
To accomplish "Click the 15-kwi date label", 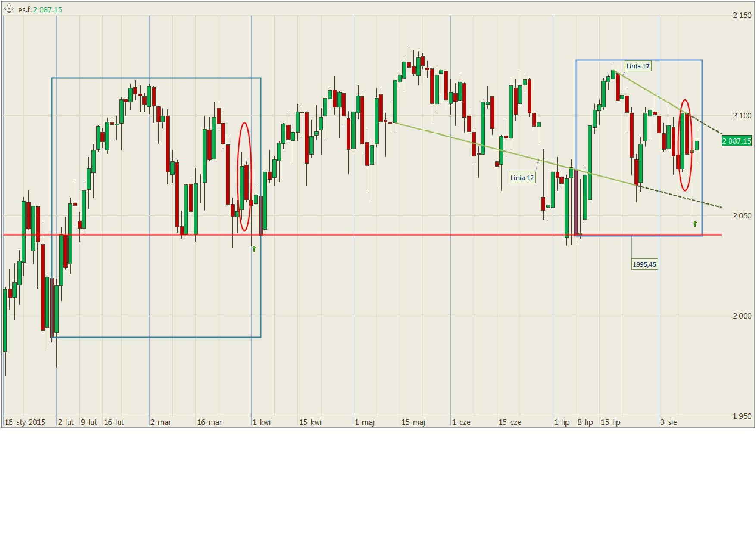I will 310,422.
